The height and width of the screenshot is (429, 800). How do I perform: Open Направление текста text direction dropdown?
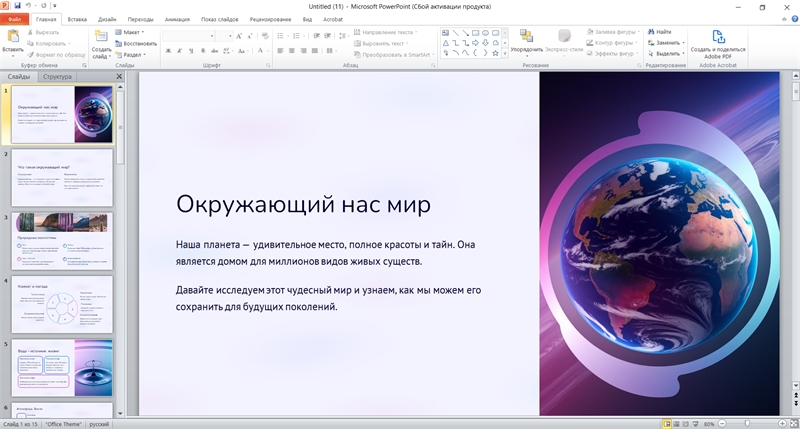[x=386, y=32]
